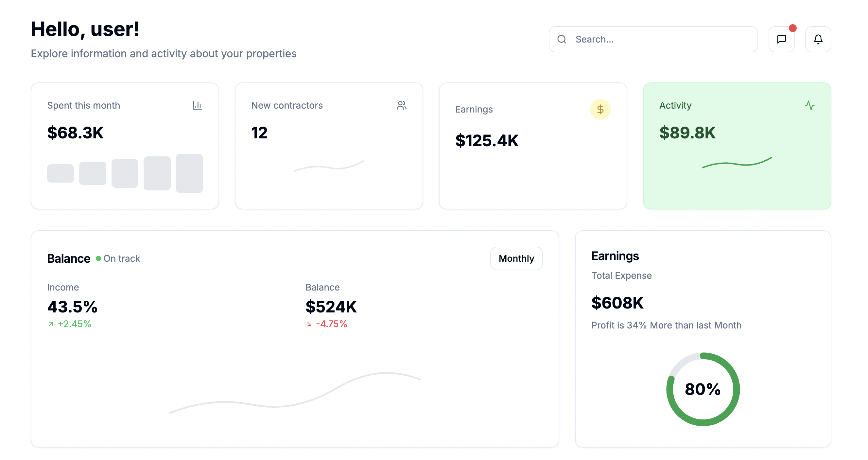The width and height of the screenshot is (868, 460).
Task: Open the messages chat icon button
Action: pyautogui.click(x=781, y=39)
